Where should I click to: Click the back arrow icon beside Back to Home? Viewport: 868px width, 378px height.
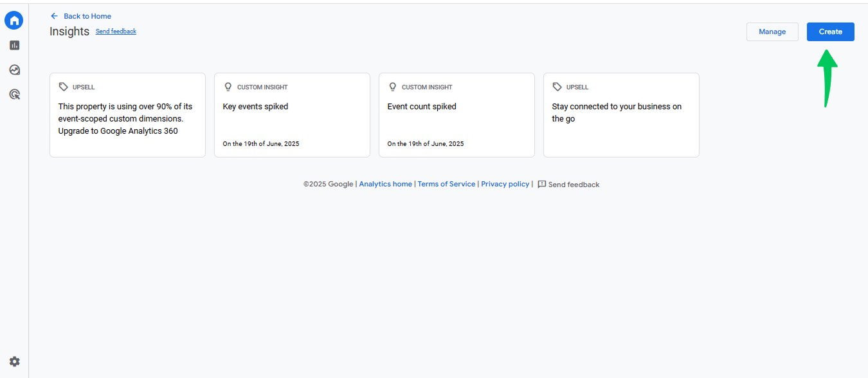[x=54, y=16]
